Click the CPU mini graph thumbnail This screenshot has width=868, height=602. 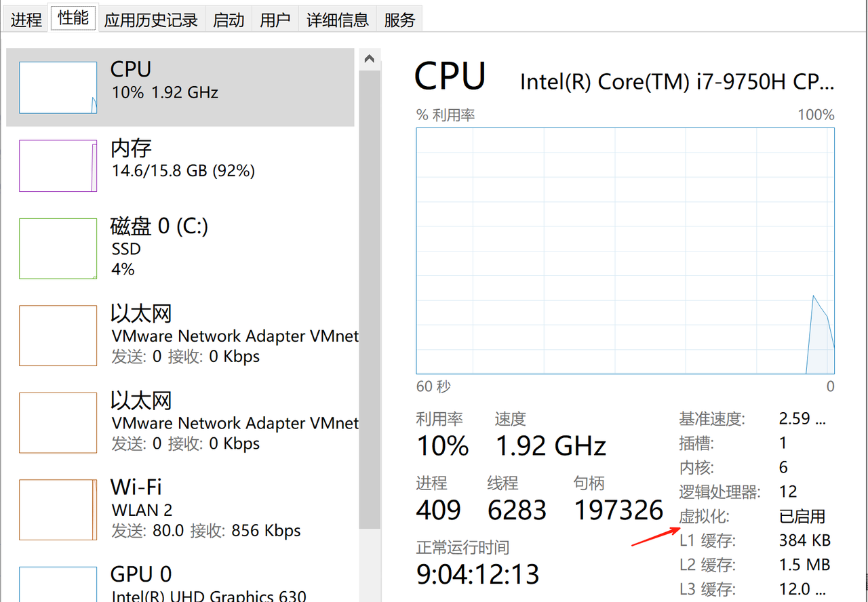coord(58,87)
